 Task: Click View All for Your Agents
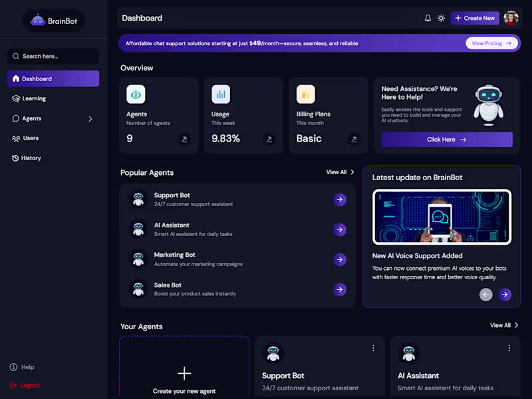pos(504,325)
